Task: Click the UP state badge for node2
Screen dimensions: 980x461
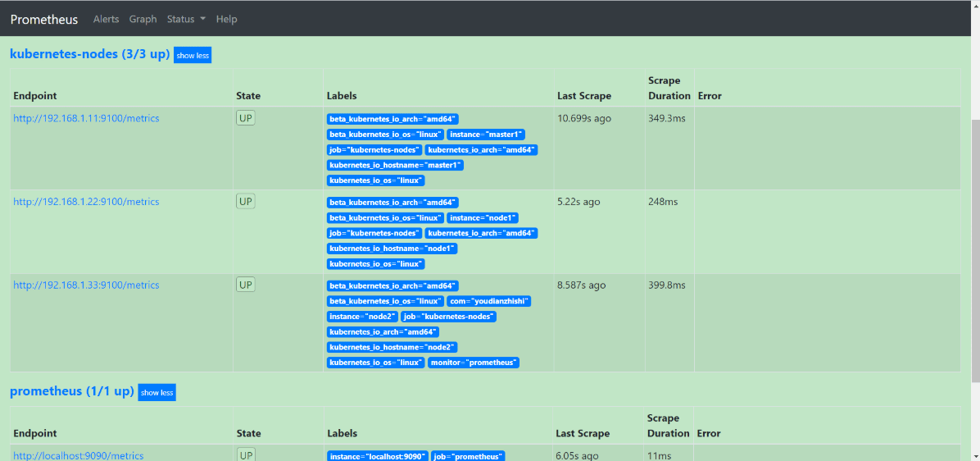Action: tap(246, 285)
